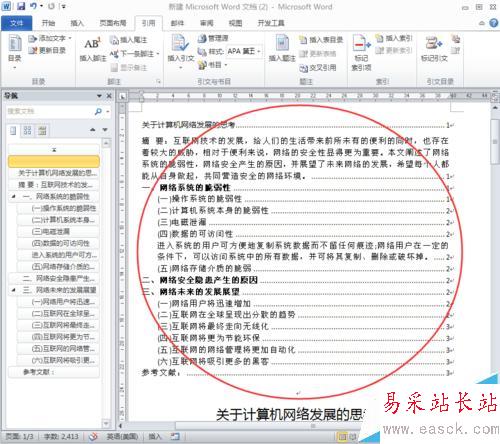Open Customize Quick Access Toolbar dropdown
500x444 pixels.
coord(64,6)
